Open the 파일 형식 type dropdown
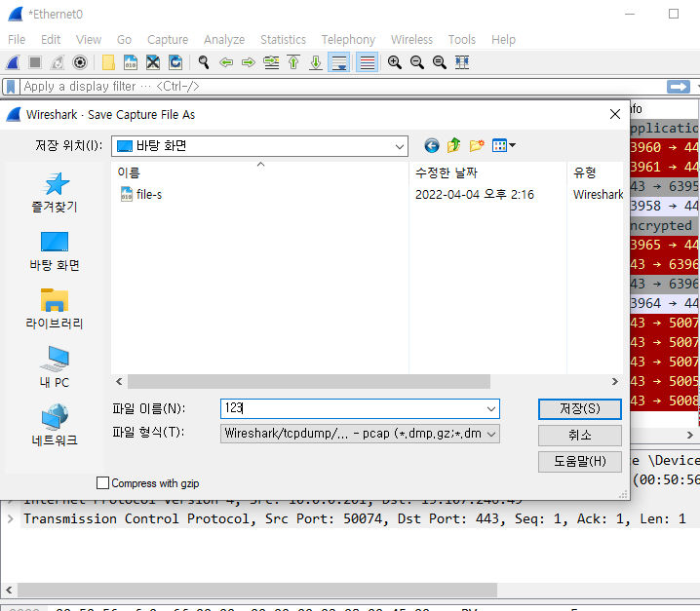 point(360,434)
